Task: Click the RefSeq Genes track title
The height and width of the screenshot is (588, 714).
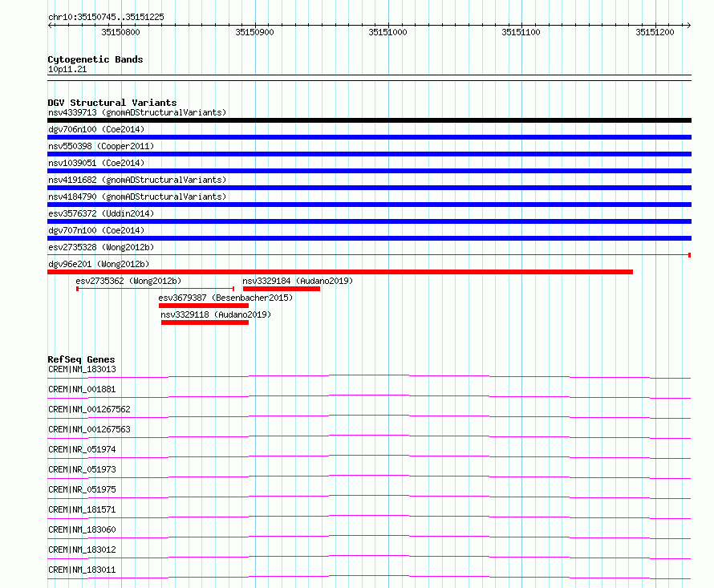Action: coord(81,359)
